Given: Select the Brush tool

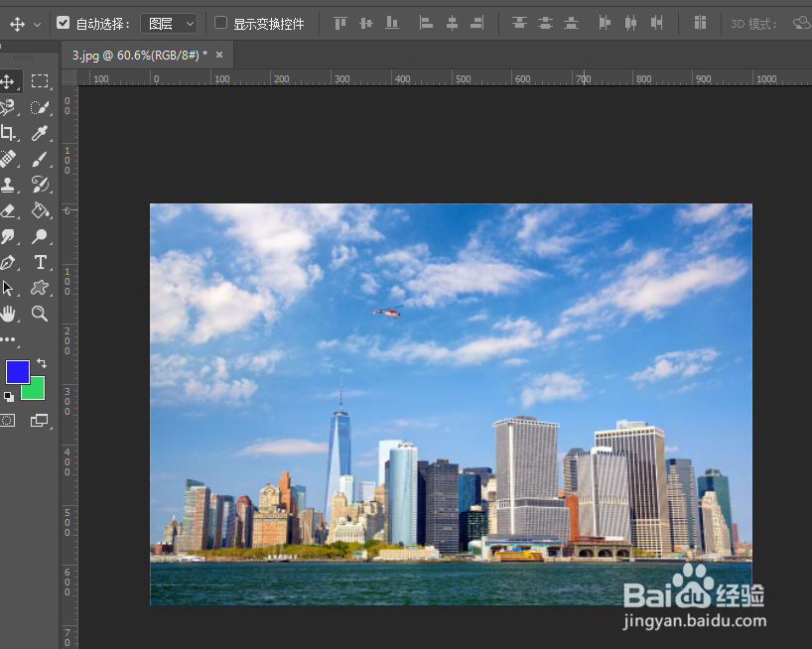Looking at the screenshot, I should tap(40, 159).
